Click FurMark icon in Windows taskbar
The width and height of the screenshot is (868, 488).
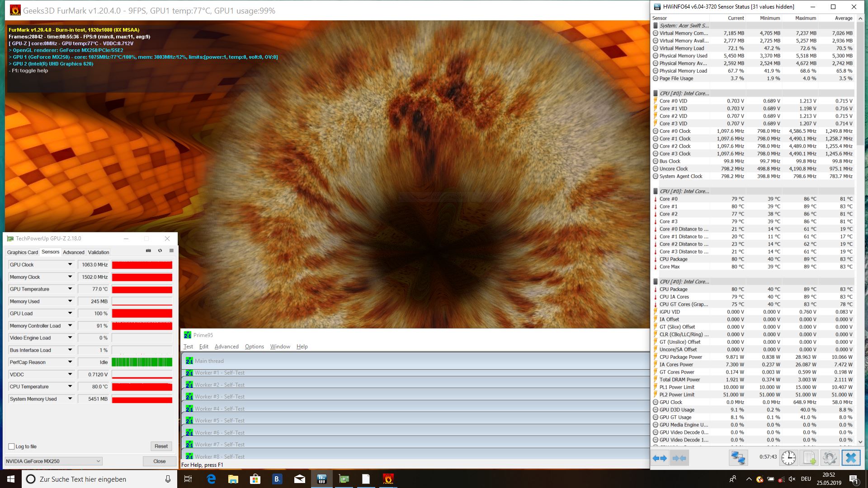(388, 479)
